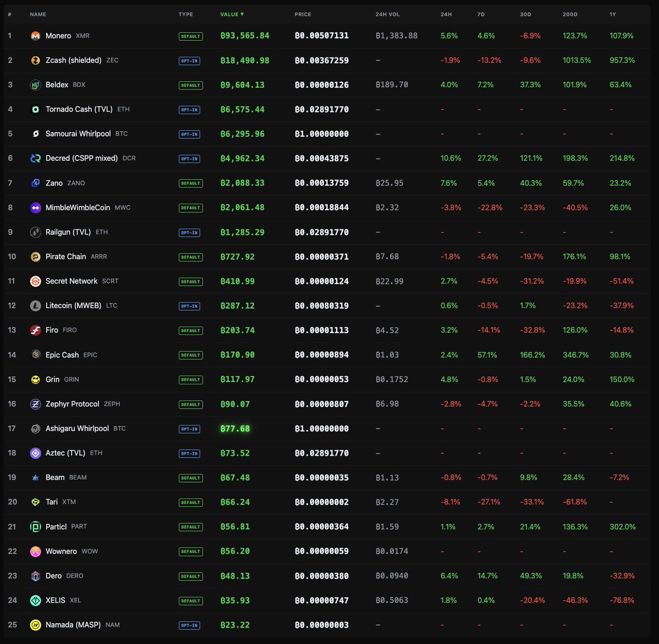This screenshot has height=644, width=659.
Task: Click the Zephyr Protocol logo icon
Action: pyautogui.click(x=35, y=404)
